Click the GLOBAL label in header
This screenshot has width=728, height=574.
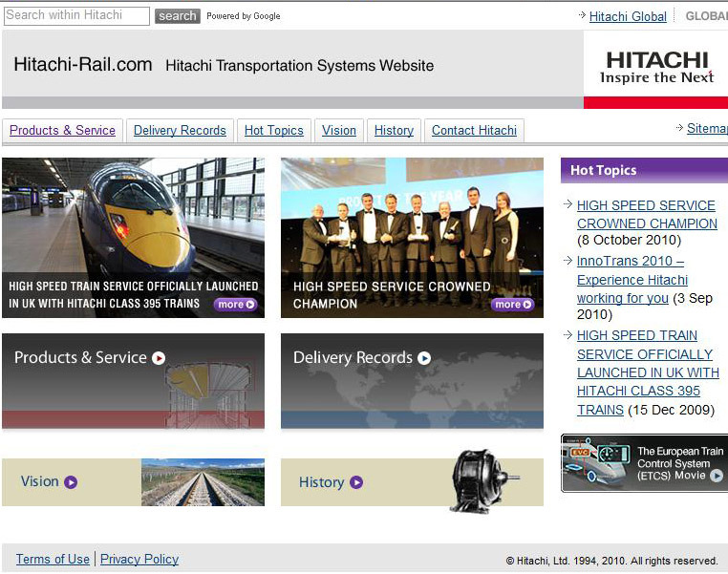coord(707,16)
